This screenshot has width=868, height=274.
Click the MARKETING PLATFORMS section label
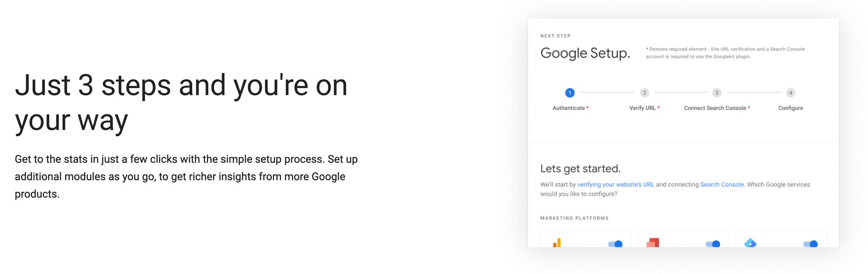tap(574, 218)
